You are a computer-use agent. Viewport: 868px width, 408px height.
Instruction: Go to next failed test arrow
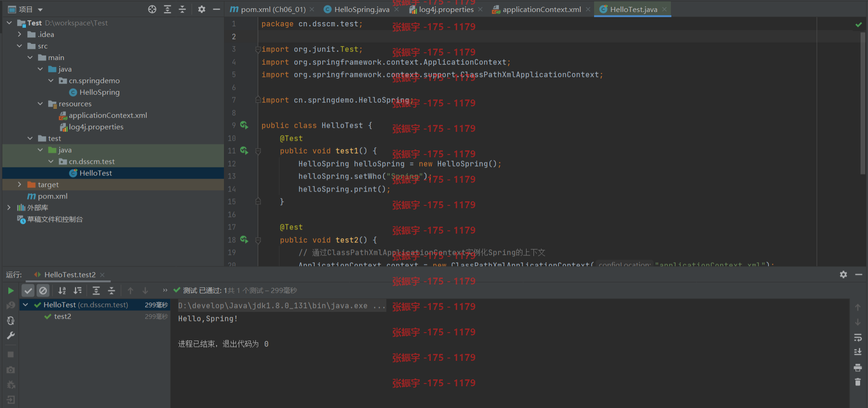pyautogui.click(x=145, y=291)
